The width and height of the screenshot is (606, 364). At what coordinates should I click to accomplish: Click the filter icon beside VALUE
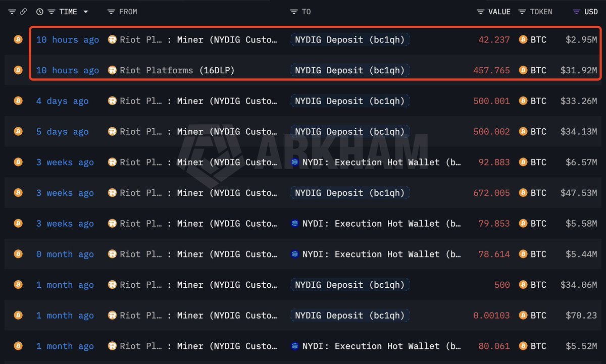pyautogui.click(x=481, y=12)
